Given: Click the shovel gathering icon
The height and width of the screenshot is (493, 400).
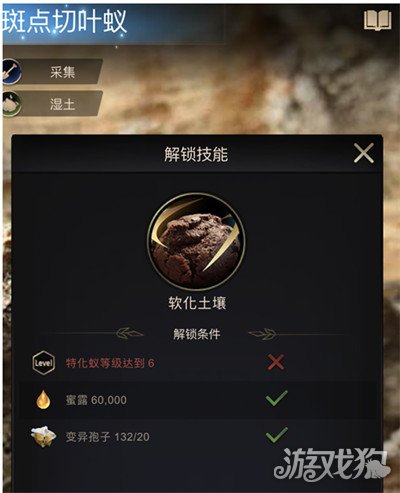Looking at the screenshot, I should 11,71.
